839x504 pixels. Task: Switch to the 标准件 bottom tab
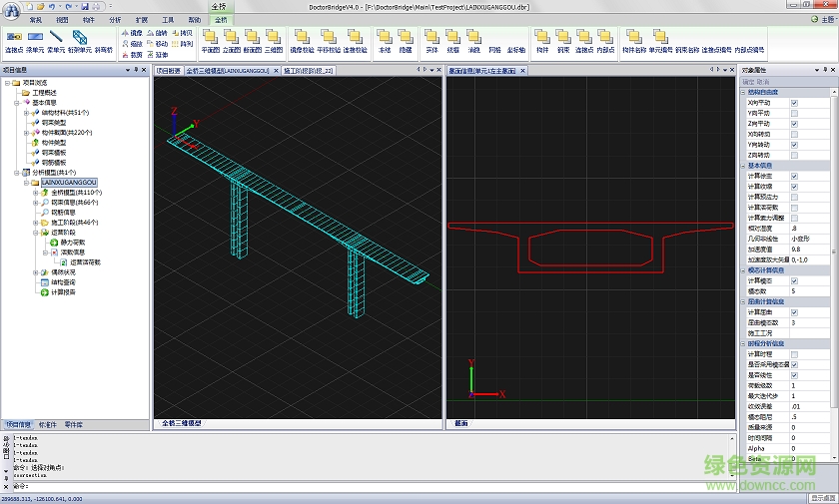47,424
